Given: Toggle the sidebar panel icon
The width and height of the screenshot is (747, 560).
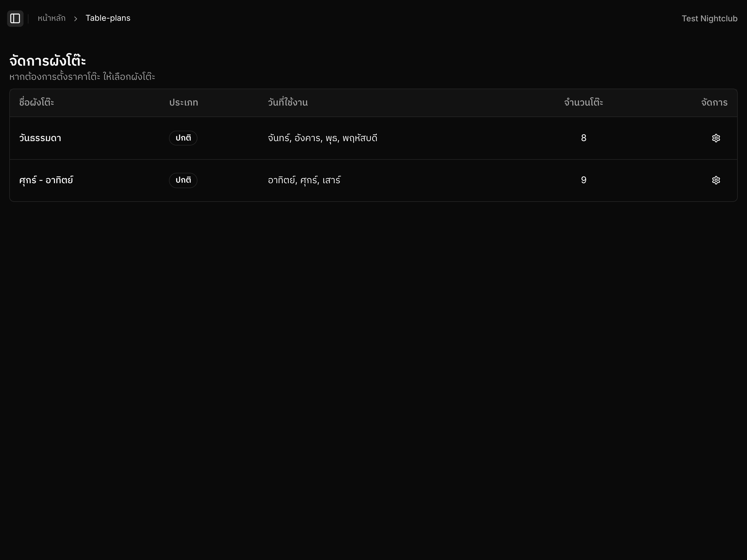Looking at the screenshot, I should pyautogui.click(x=15, y=18).
